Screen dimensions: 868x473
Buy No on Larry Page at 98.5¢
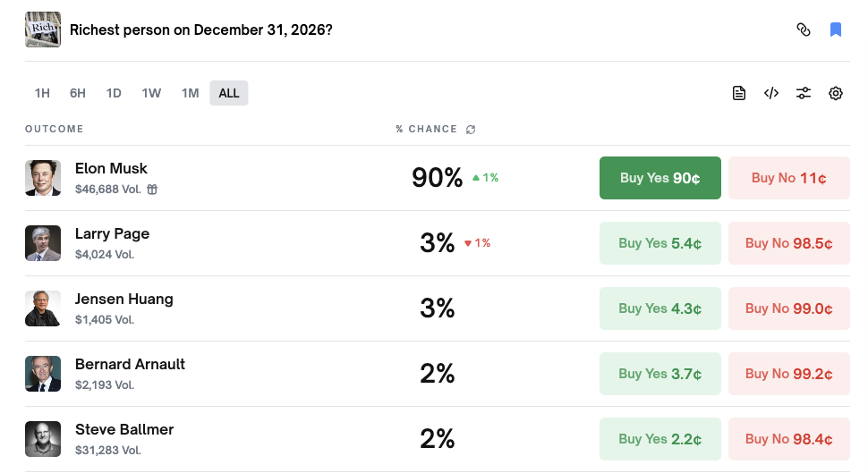(x=788, y=243)
